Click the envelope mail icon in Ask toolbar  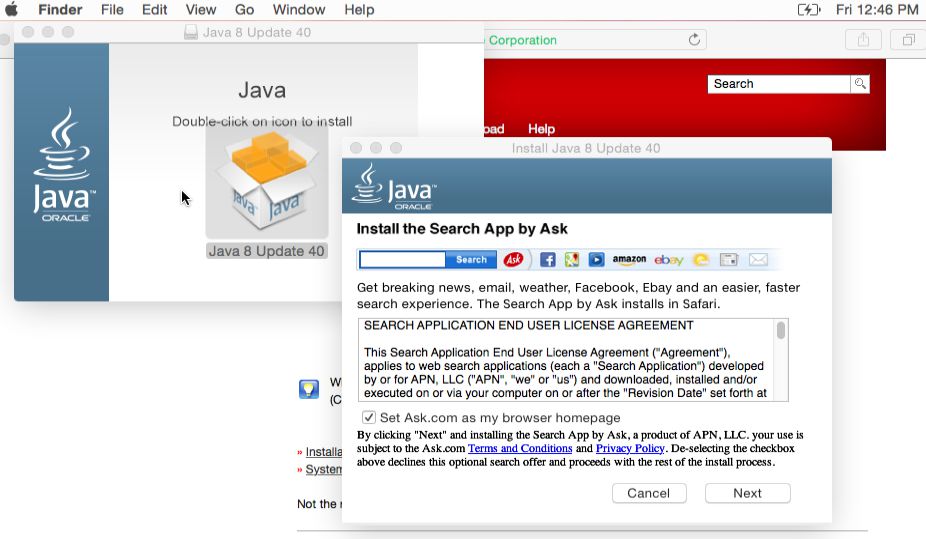[758, 259]
